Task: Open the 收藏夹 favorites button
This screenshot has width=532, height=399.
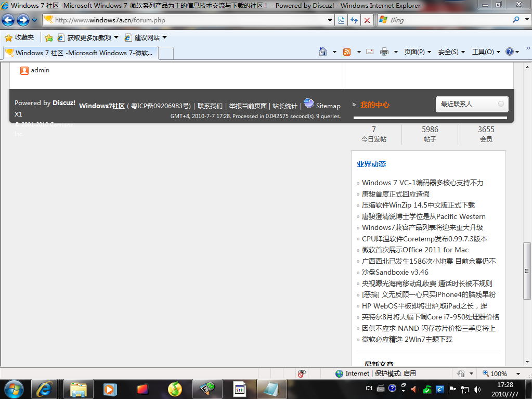Action: (x=19, y=37)
